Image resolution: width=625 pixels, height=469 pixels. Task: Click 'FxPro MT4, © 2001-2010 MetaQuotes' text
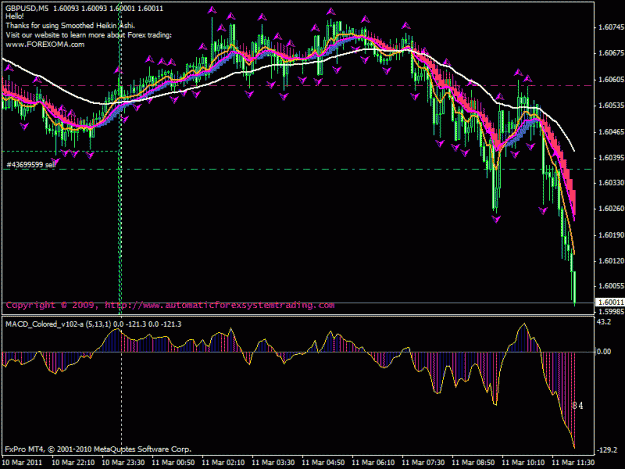[x=98, y=449]
